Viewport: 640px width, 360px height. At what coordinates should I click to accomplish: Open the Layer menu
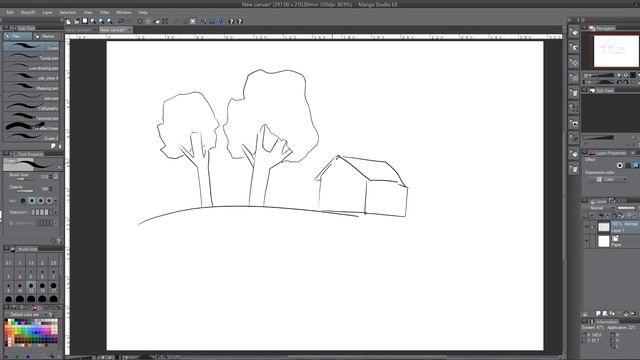point(47,13)
